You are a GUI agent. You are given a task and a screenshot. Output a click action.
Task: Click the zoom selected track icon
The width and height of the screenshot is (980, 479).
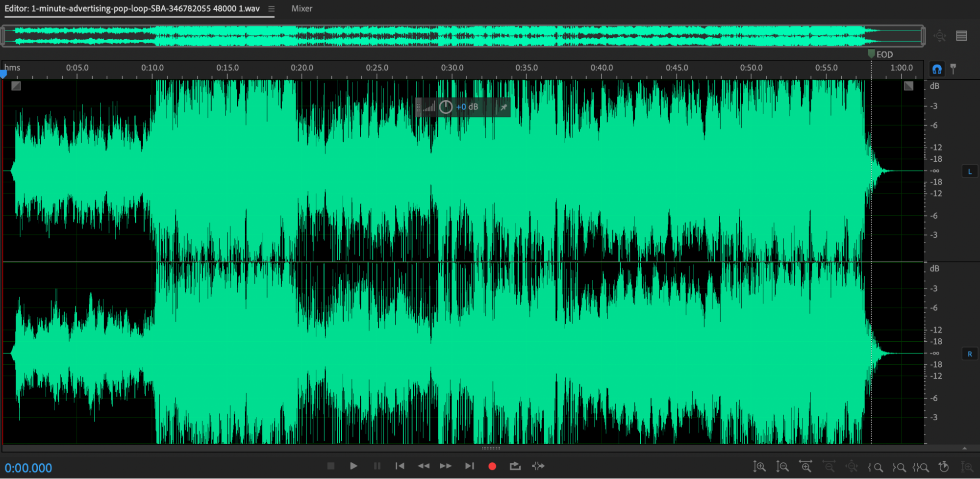[967, 467]
